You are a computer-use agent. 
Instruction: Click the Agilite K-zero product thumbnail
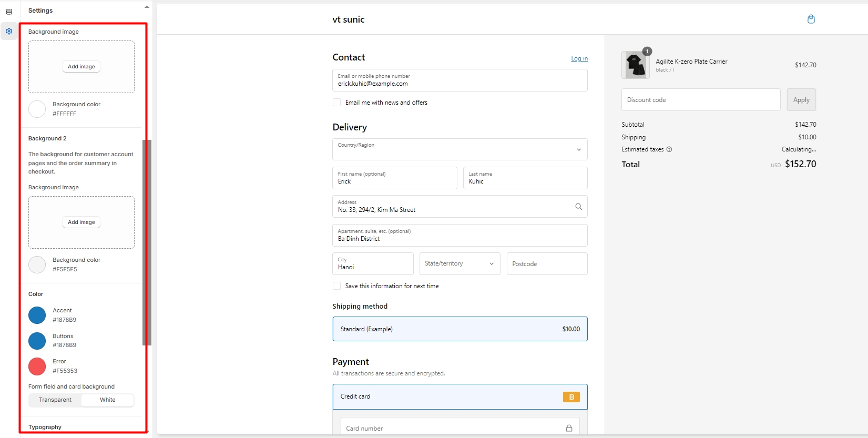[x=635, y=65]
